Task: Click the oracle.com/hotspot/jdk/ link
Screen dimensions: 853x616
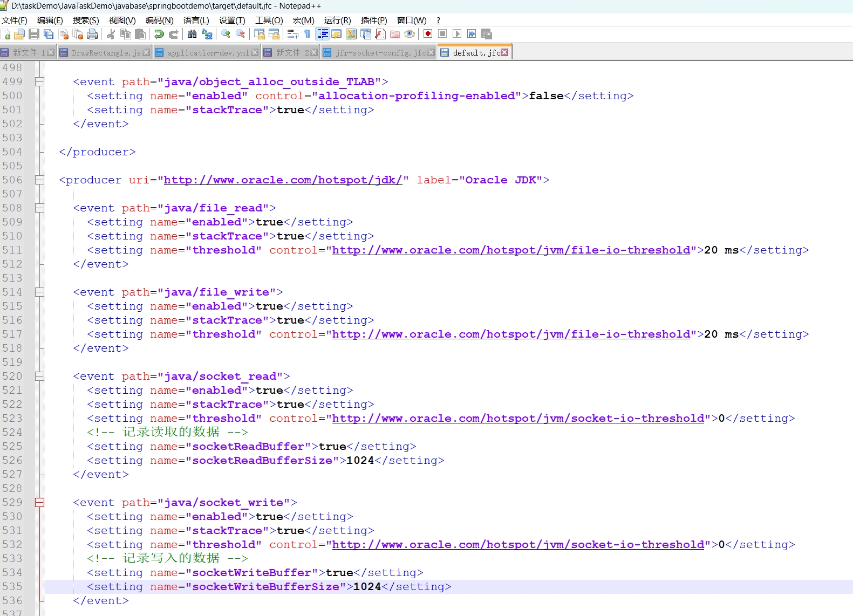Action: point(283,180)
